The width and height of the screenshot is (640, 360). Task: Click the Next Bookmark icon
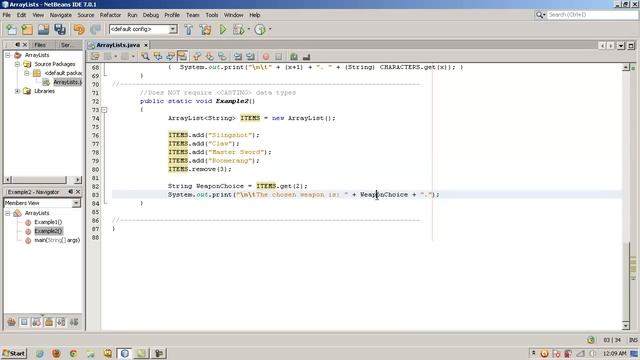point(209,56)
